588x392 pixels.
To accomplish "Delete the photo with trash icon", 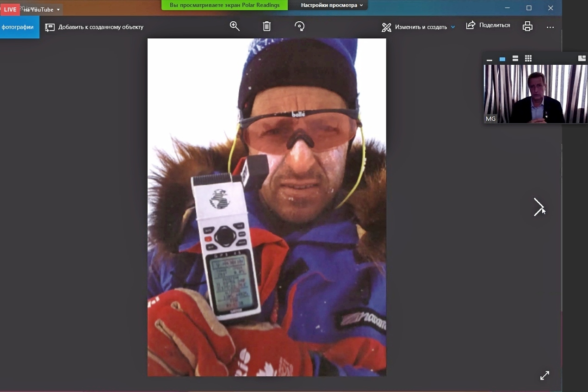I will [266, 26].
